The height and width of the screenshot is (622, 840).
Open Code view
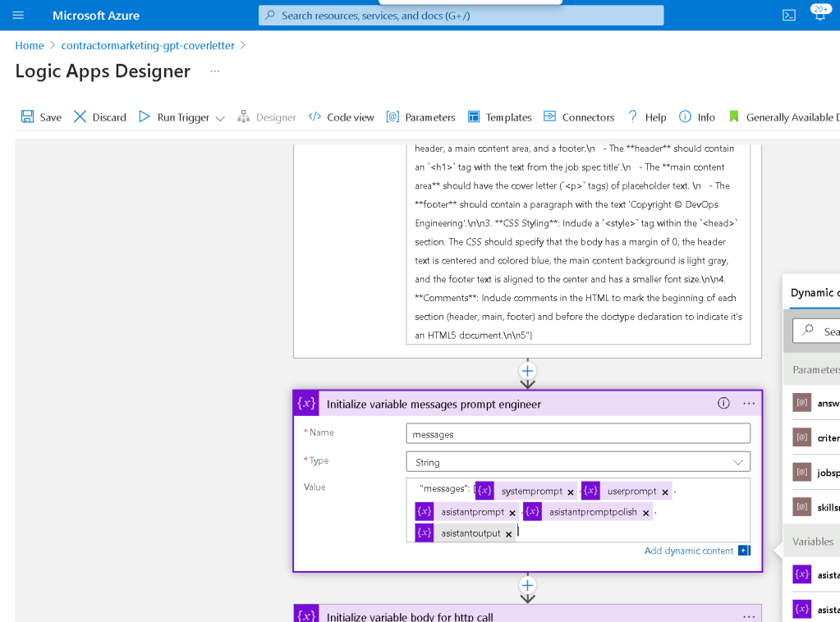click(x=342, y=117)
